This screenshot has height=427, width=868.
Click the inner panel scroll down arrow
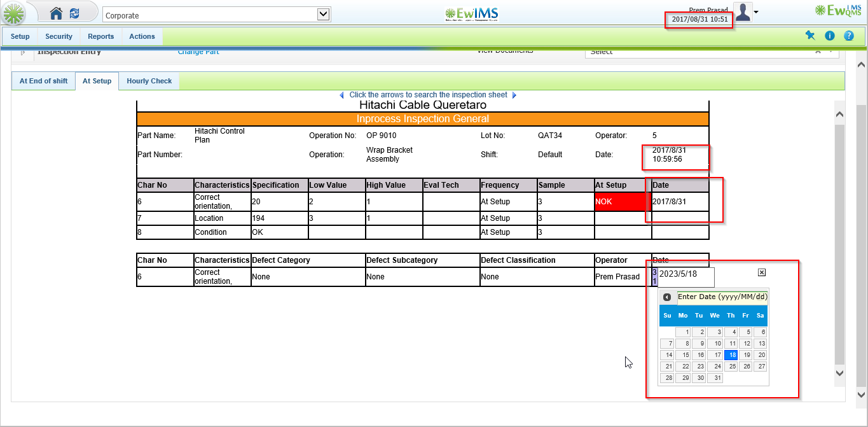(839, 373)
